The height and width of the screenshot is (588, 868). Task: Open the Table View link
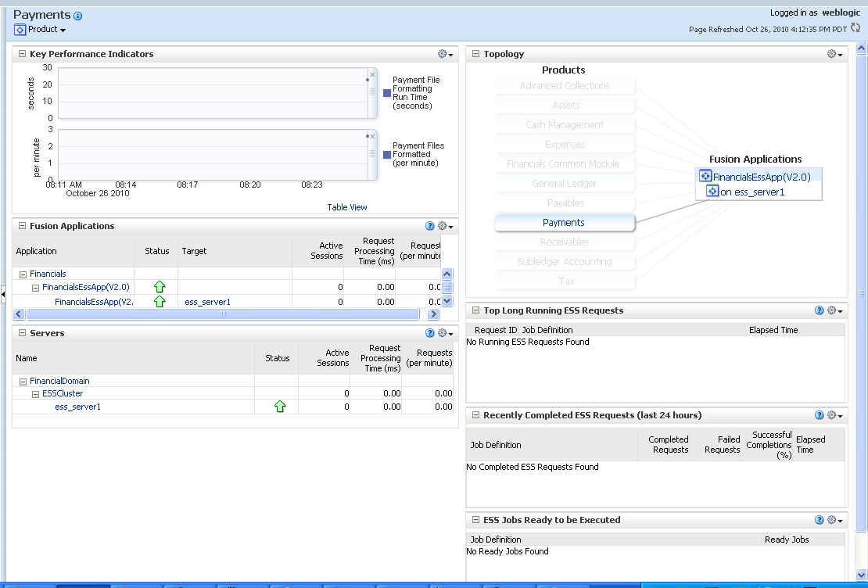point(347,207)
